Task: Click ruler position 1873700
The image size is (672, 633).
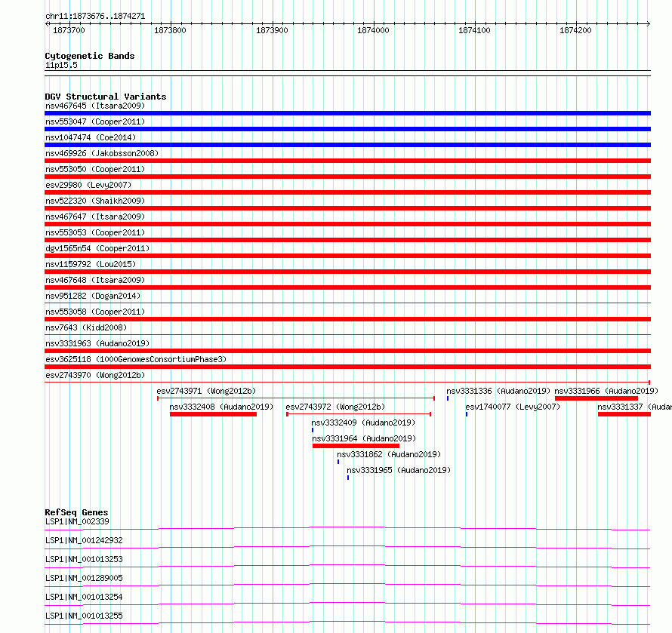Action: tap(69, 30)
